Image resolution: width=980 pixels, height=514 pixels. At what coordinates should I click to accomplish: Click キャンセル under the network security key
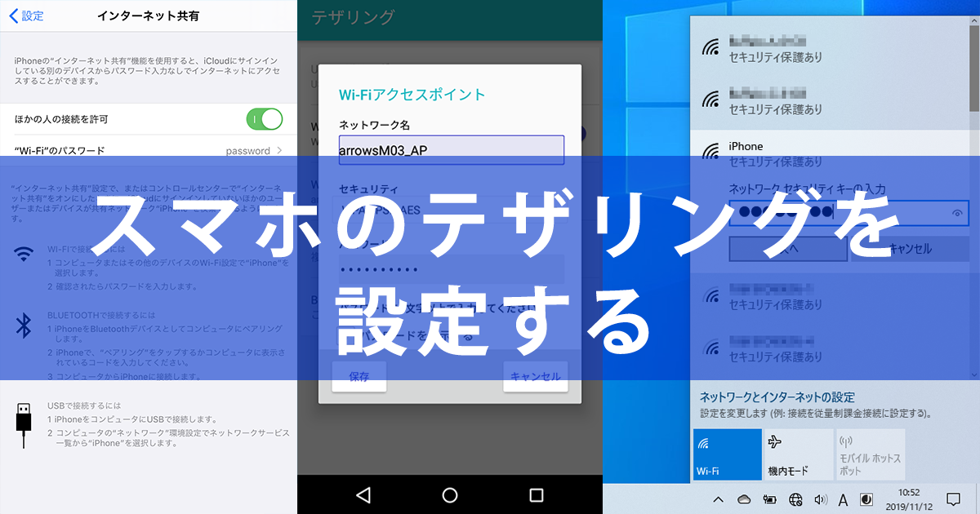tap(910, 249)
